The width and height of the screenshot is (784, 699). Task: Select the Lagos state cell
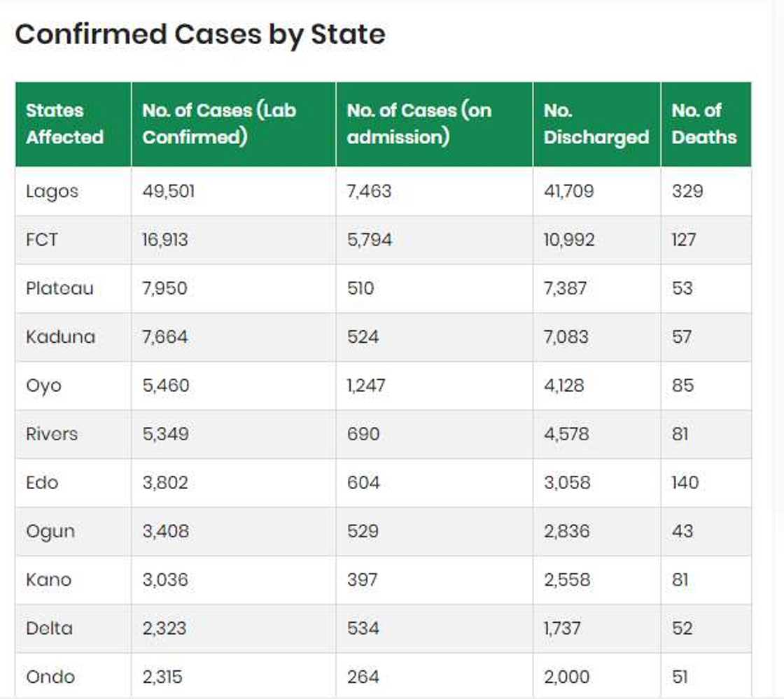tap(52, 191)
